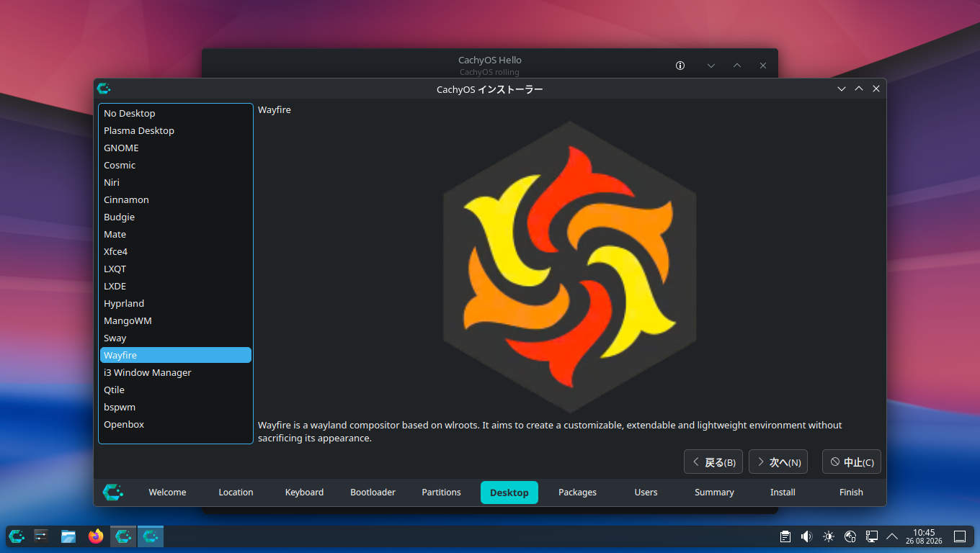Switch to the CachyOS Hello taskbar entry
This screenshot has width=980, height=553.
[123, 536]
